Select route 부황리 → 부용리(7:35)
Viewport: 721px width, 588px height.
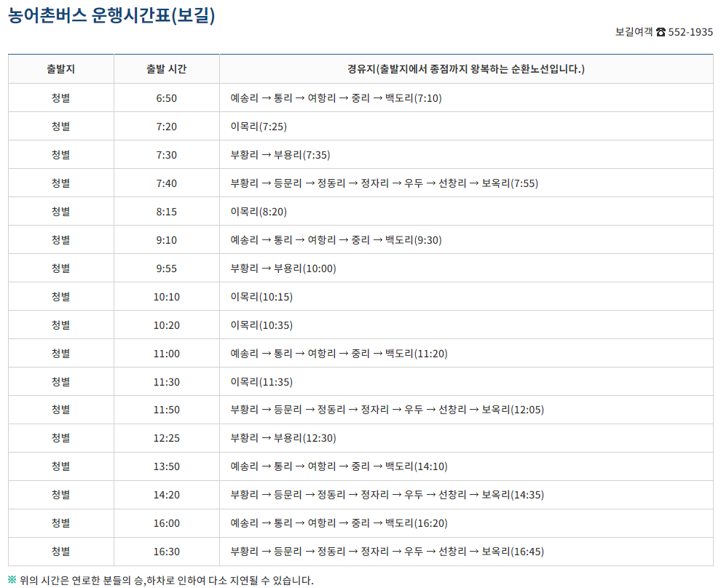280,155
